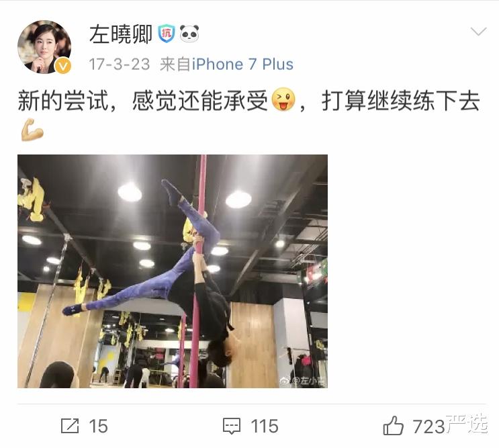Open the pole dance photo
Image resolution: width=499 pixels, height=448 pixels.
(x=173, y=271)
